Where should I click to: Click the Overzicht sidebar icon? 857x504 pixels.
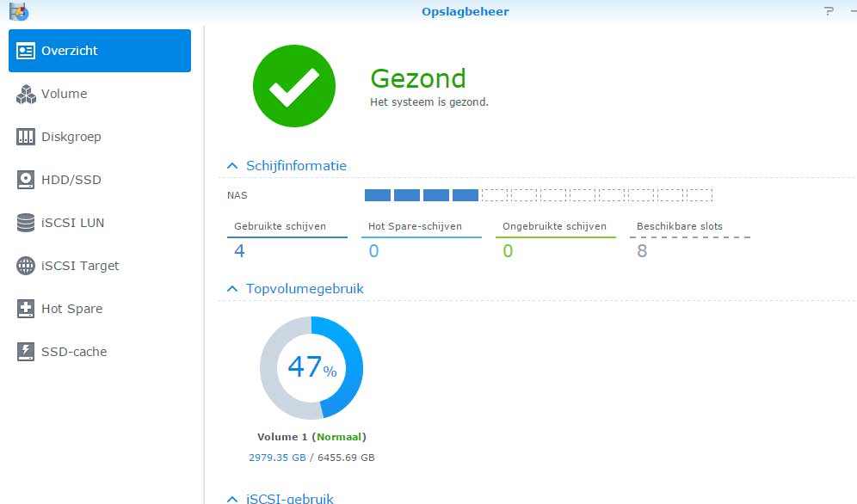(x=26, y=51)
